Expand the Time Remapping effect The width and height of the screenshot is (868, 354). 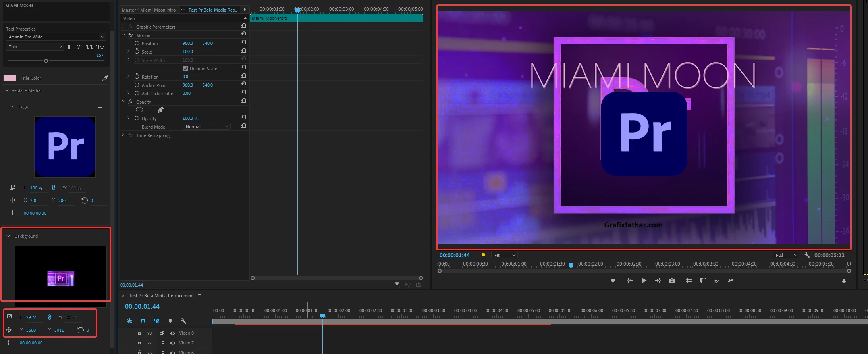click(123, 135)
